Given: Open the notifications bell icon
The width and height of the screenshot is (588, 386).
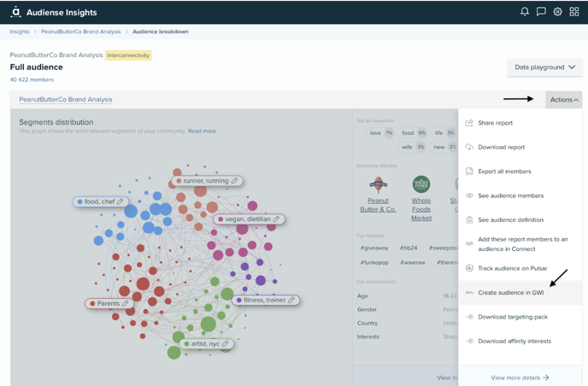Looking at the screenshot, I should pos(525,12).
